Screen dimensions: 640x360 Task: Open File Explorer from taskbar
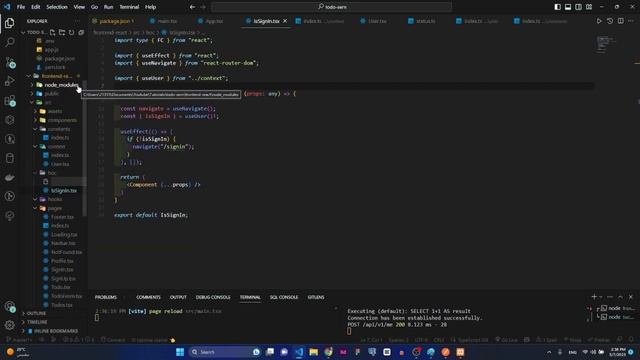pyautogui.click(x=313, y=352)
